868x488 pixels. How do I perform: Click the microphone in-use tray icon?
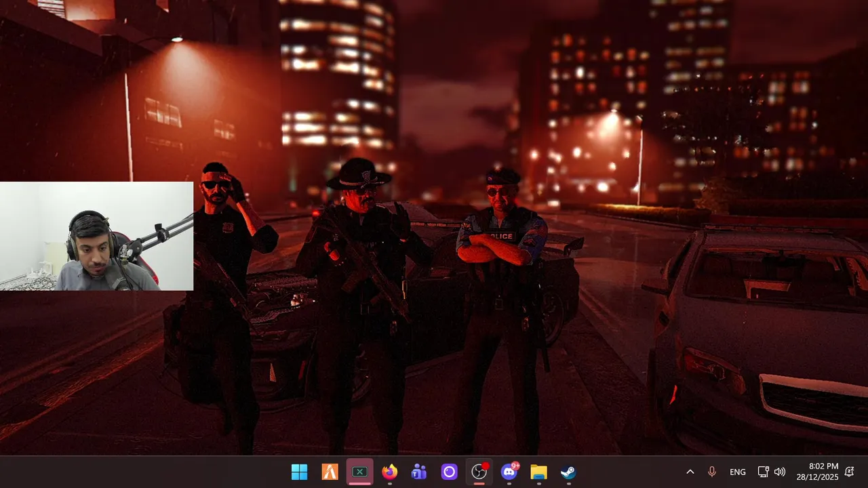click(712, 472)
